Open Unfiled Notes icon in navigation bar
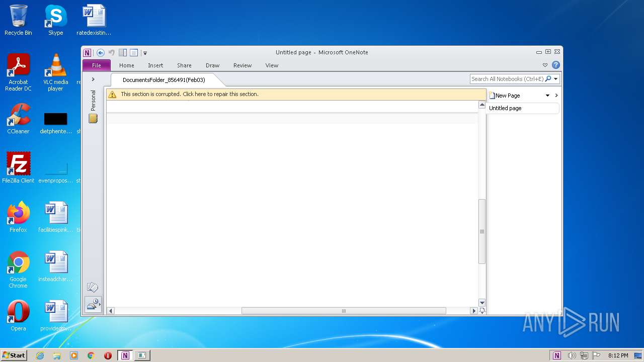Screen dimensions: 644x362 (x=93, y=288)
